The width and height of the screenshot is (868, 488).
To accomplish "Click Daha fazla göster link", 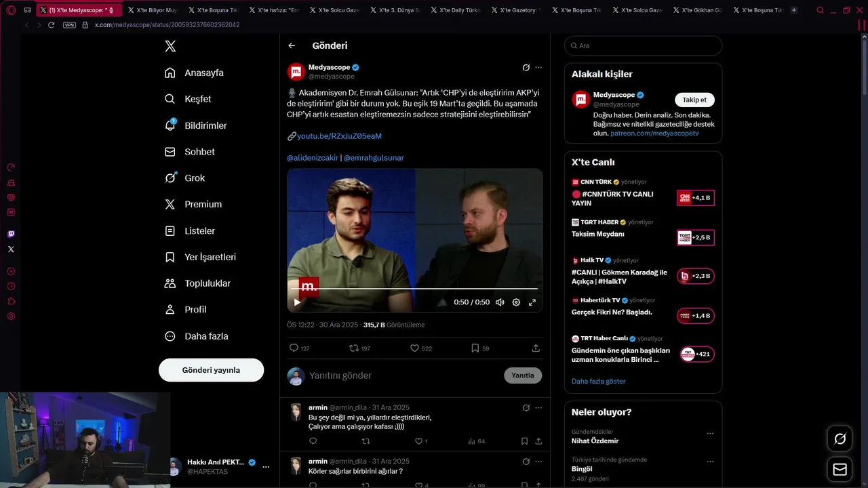I will point(598,381).
